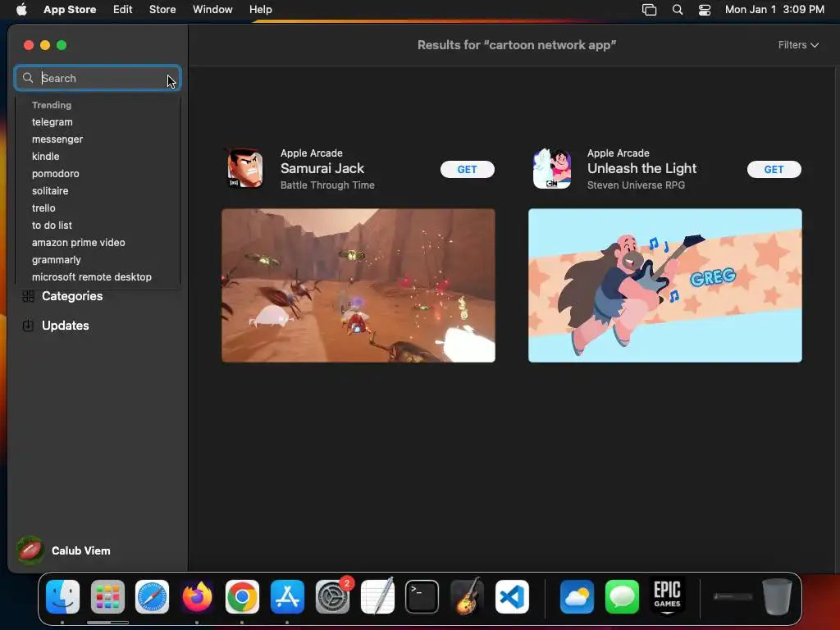Screen dimensions: 840x630
Task: Select the trending suggestion "grammarly"
Action: coord(57,260)
